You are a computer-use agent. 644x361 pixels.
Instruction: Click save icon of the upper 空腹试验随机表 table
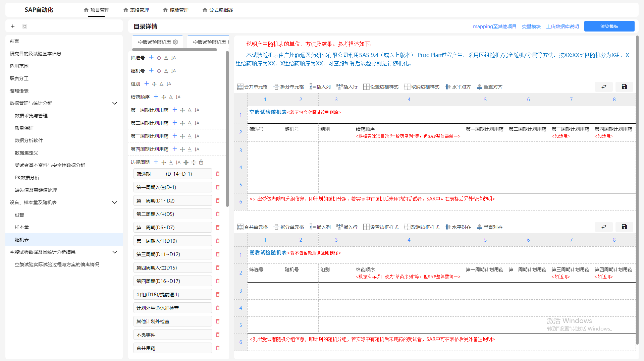624,87
